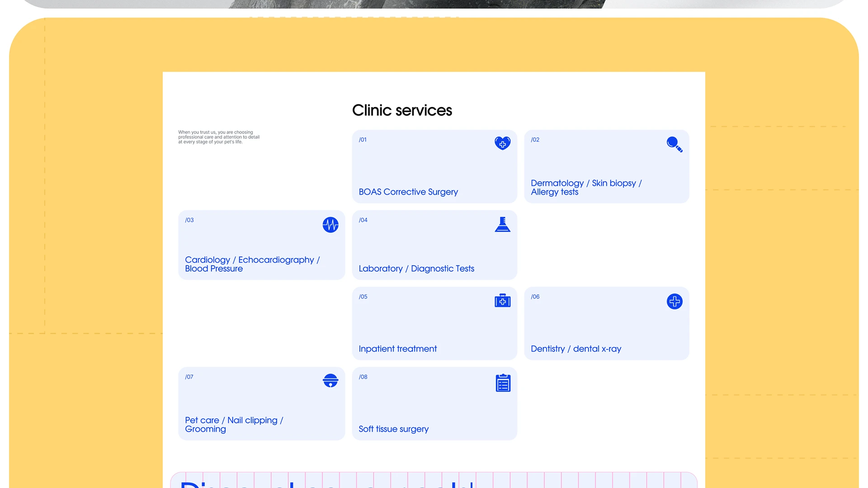Open Soft tissue surgery service
Screen dimensions: 868x488
click(393, 429)
